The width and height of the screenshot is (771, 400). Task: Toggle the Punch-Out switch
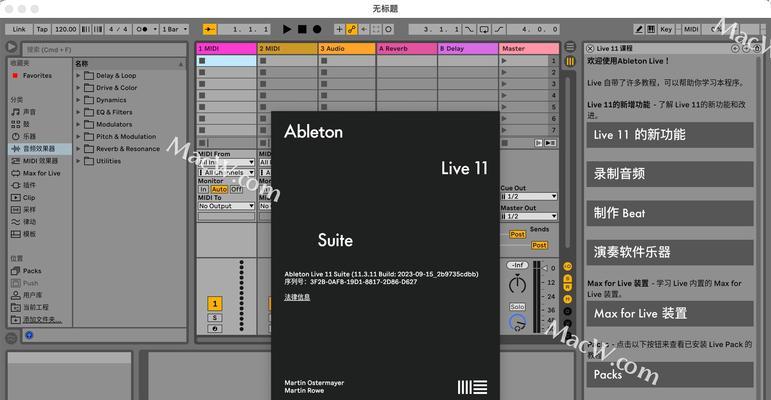point(499,30)
